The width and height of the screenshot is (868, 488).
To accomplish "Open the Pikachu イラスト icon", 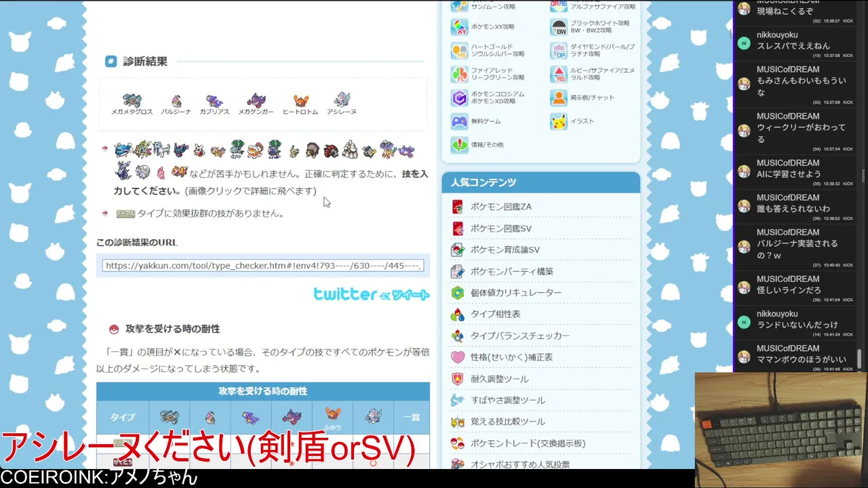I will click(x=559, y=121).
